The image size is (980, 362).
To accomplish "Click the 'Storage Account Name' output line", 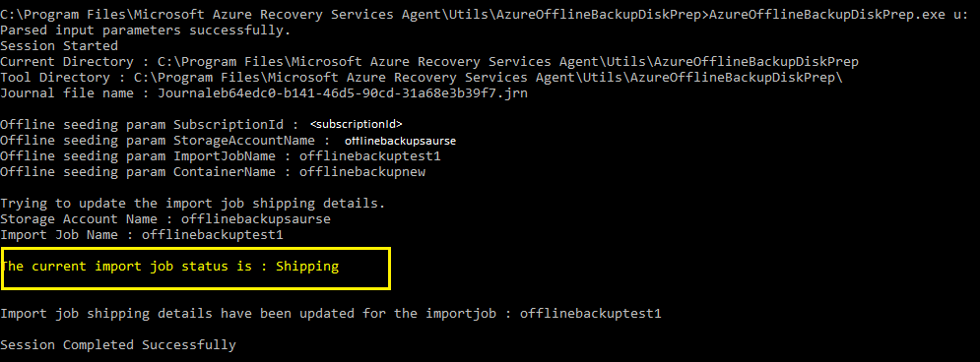I will (165, 219).
